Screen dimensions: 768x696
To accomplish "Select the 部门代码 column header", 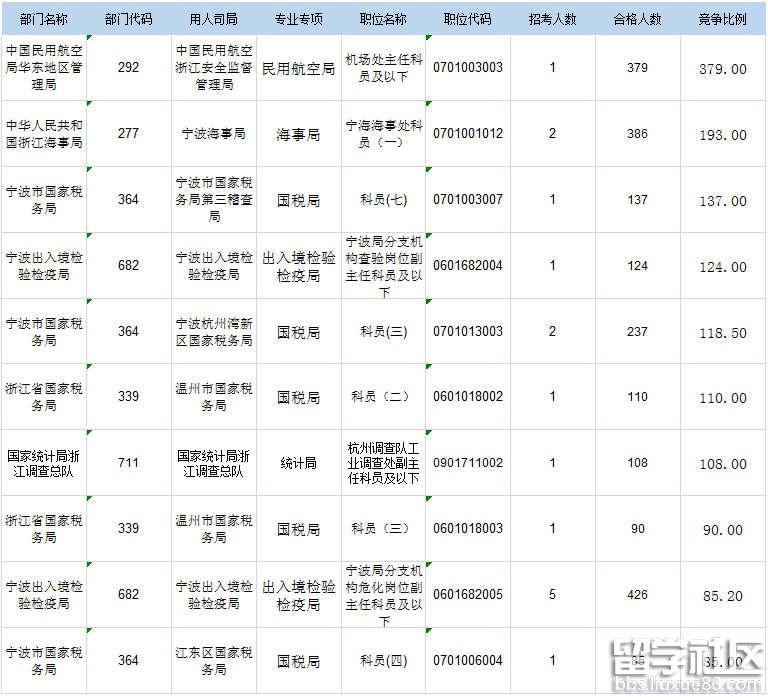I will pos(128,19).
